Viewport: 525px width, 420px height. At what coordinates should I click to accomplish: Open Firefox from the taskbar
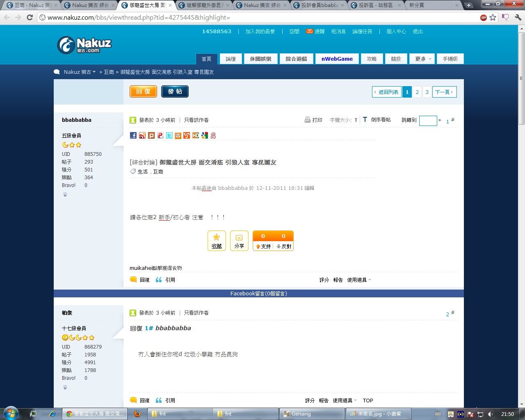tap(137, 414)
